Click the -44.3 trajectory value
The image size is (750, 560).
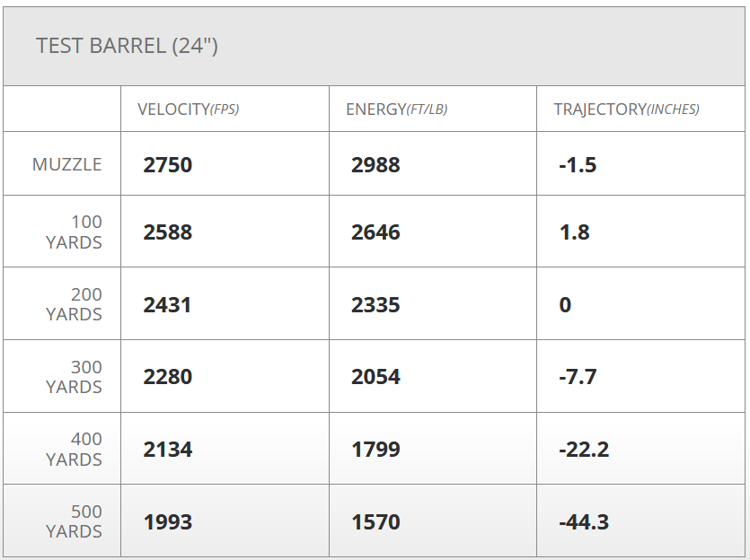[584, 522]
